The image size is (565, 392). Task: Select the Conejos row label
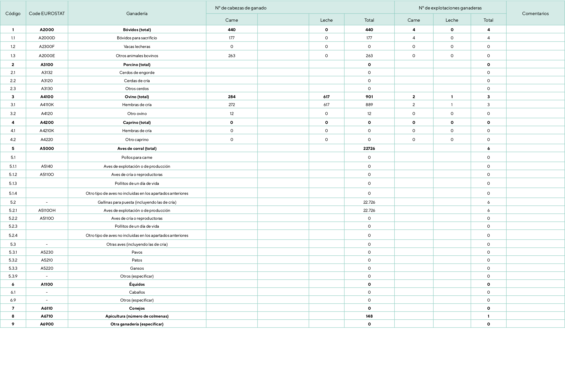[137, 308]
